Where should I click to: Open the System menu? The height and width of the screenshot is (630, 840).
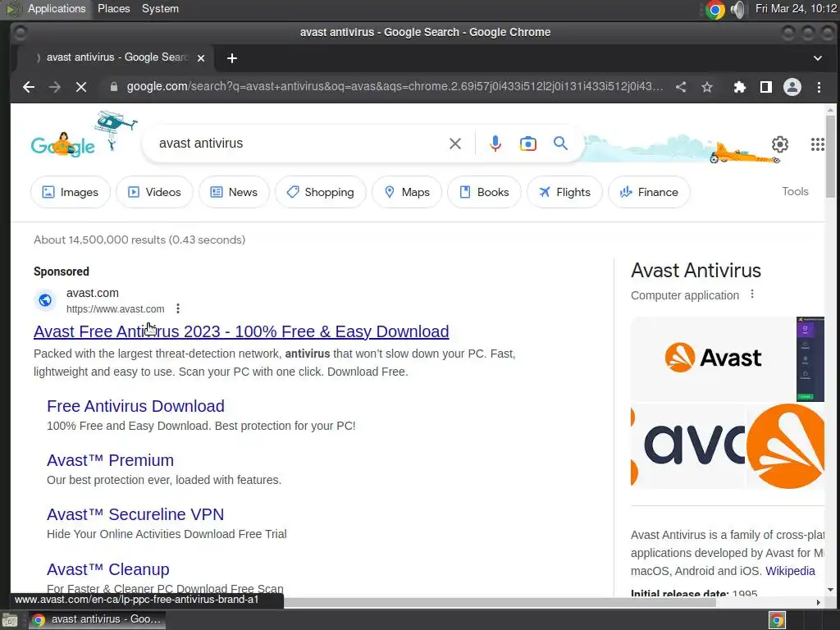160,8
